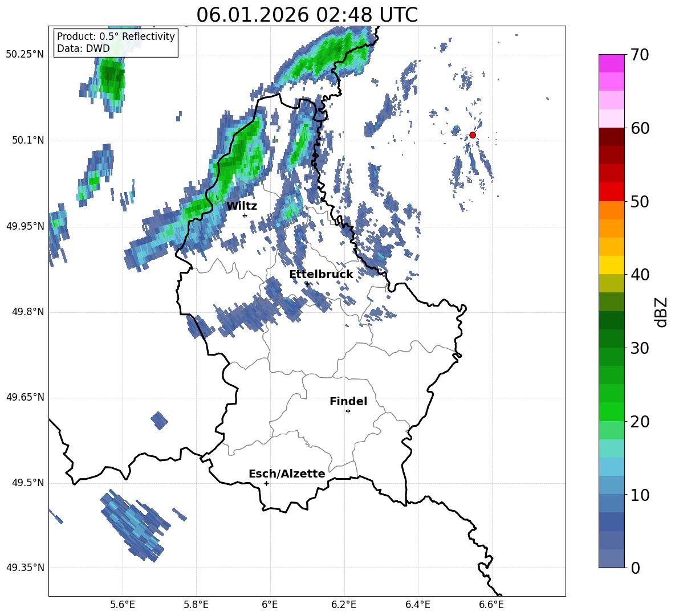Pick the bright green swatch at 20 dBZ
Image resolution: width=675 pixels, height=616 pixels.
612,411
